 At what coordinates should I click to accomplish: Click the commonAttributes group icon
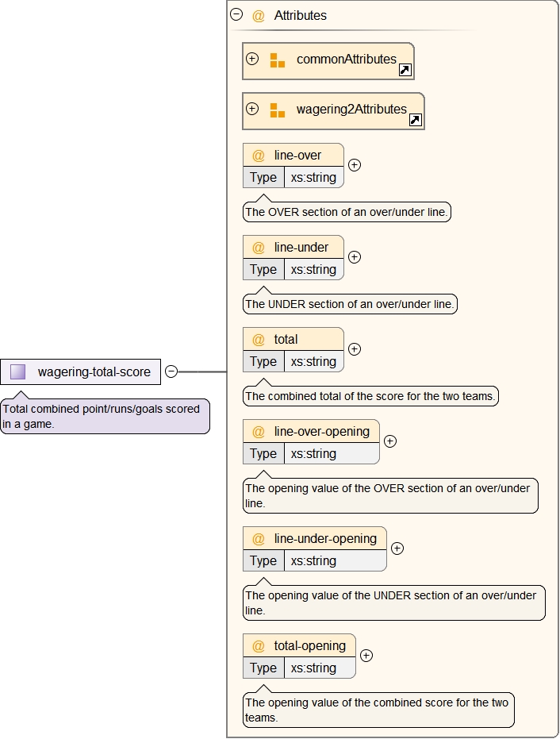click(277, 60)
